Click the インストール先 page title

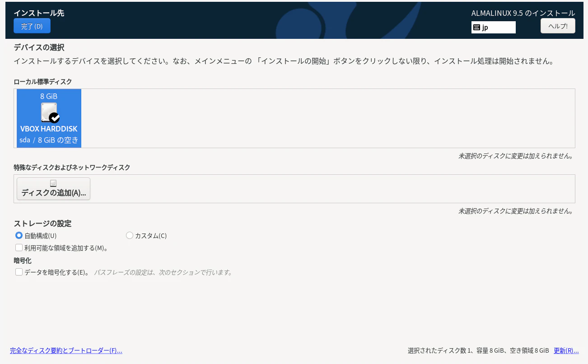[x=39, y=13]
